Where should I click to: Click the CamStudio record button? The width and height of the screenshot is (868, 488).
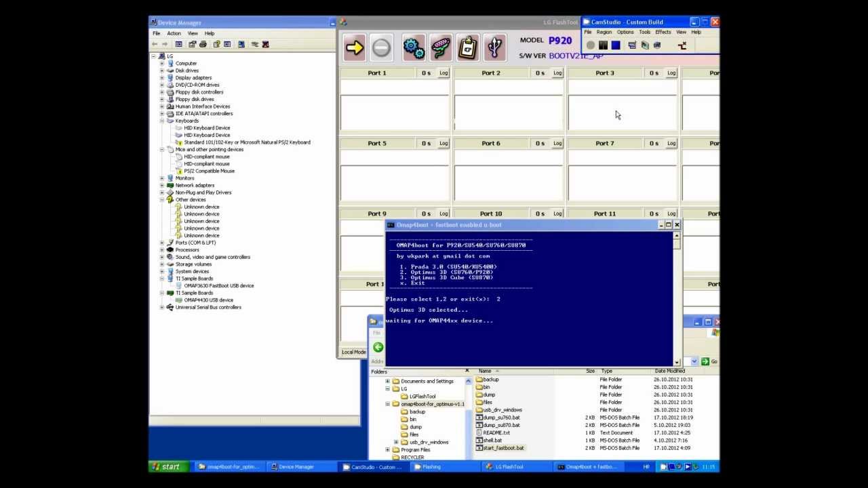point(591,45)
